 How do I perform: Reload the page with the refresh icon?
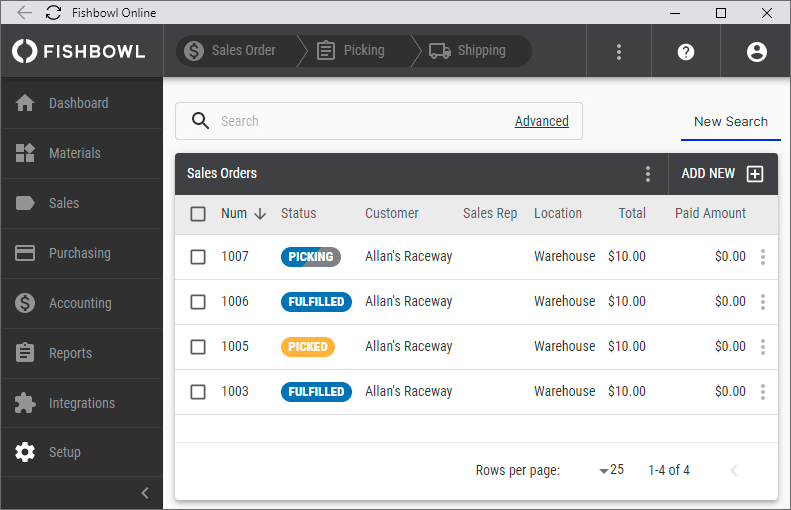53,13
